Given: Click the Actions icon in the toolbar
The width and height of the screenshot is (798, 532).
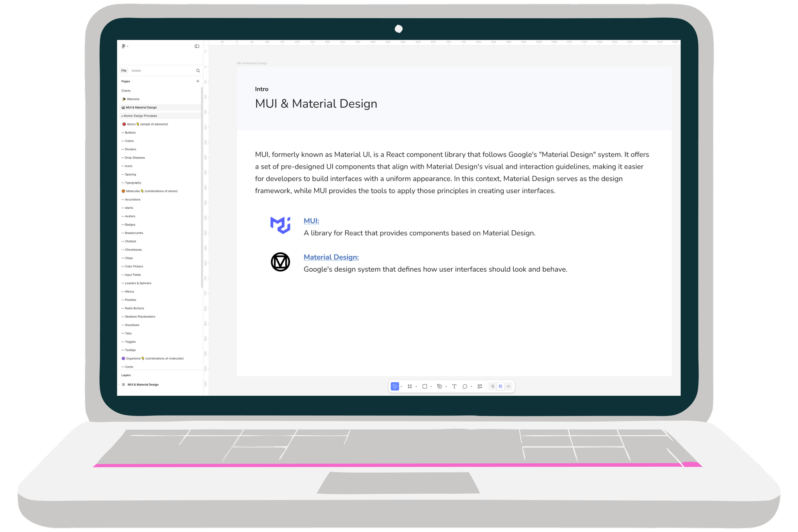Looking at the screenshot, I should pyautogui.click(x=479, y=386).
